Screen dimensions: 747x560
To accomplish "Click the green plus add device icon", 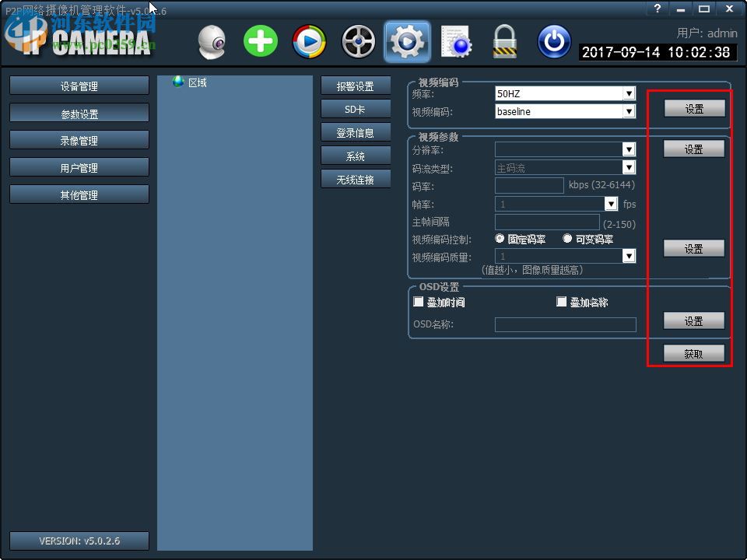I will [x=260, y=40].
